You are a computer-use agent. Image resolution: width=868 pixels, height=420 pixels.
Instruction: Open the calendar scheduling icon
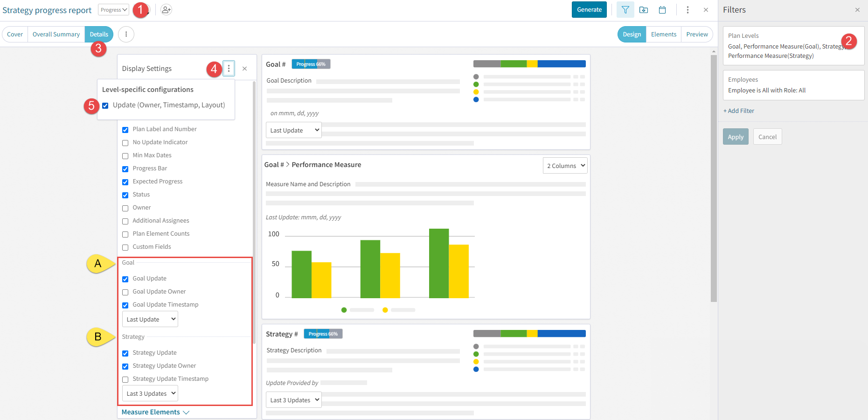tap(662, 9)
